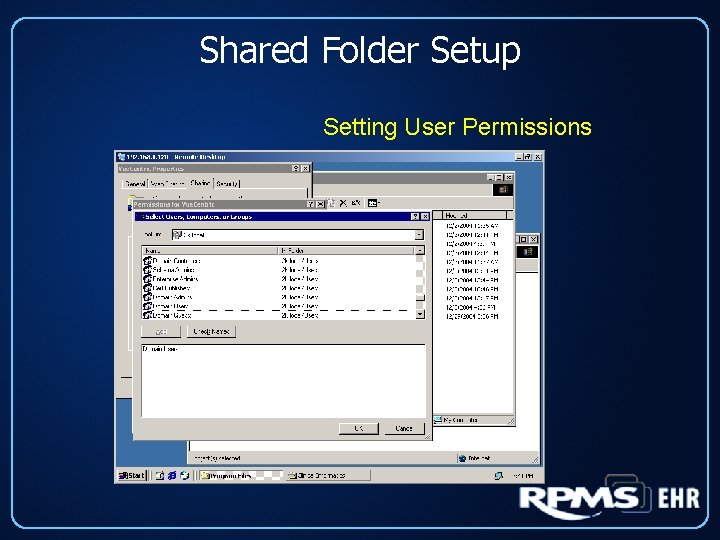Click the Delete X icon in Explorer toolbar
The image size is (720, 540).
coord(343,203)
